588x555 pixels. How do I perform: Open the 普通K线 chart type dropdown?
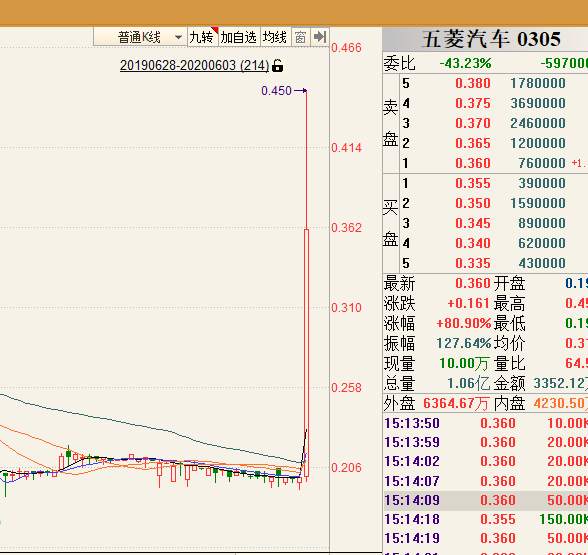point(140,37)
